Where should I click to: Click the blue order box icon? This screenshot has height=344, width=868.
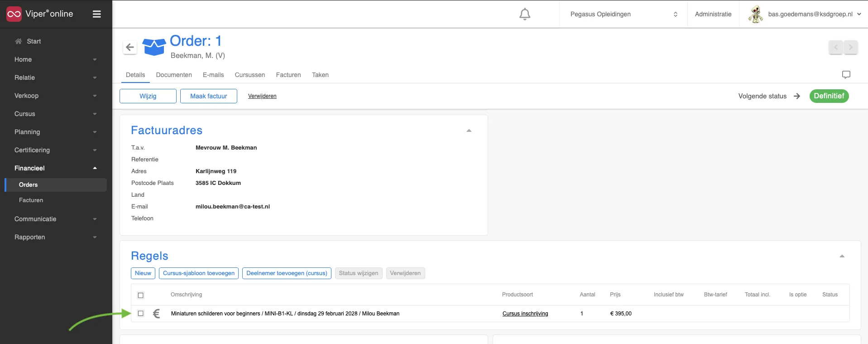(154, 47)
